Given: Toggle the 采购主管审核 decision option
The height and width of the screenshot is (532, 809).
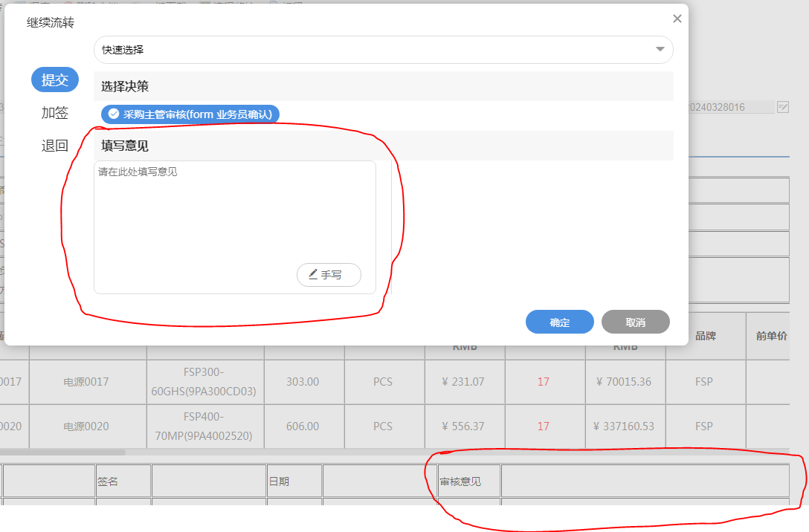Looking at the screenshot, I should 190,114.
